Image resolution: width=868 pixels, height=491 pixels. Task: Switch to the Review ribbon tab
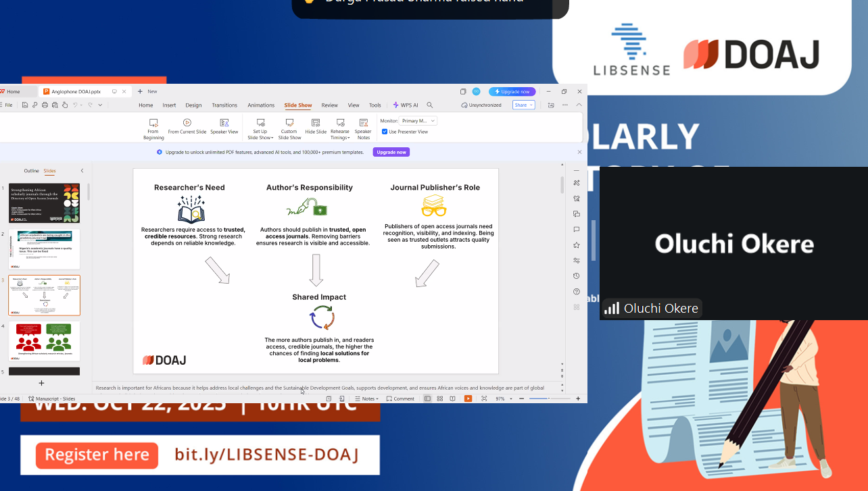click(330, 105)
